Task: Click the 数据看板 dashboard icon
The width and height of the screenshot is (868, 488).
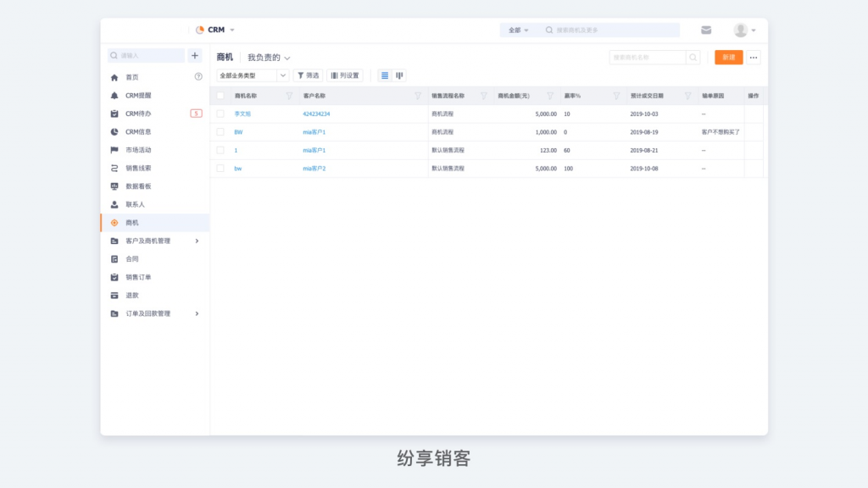Action: point(114,186)
